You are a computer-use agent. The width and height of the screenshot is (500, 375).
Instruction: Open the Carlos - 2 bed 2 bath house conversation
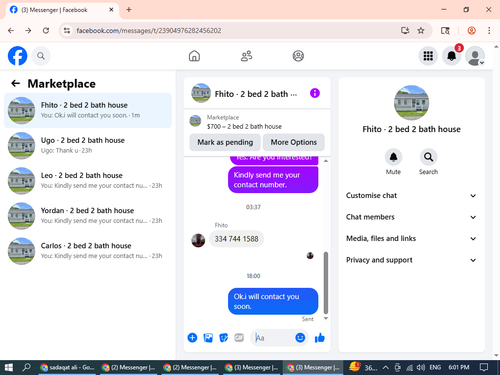click(88, 251)
